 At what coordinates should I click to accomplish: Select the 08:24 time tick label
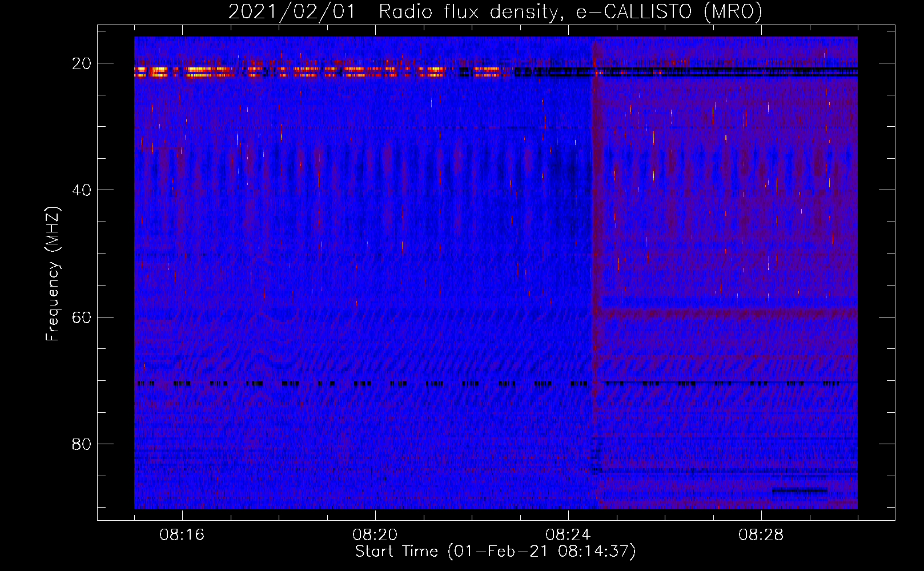(x=568, y=535)
